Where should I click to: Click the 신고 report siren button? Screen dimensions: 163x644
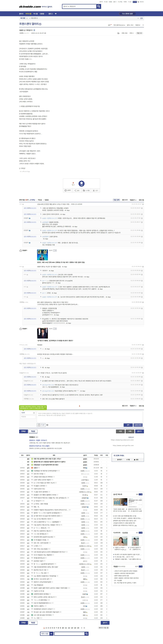point(95,191)
